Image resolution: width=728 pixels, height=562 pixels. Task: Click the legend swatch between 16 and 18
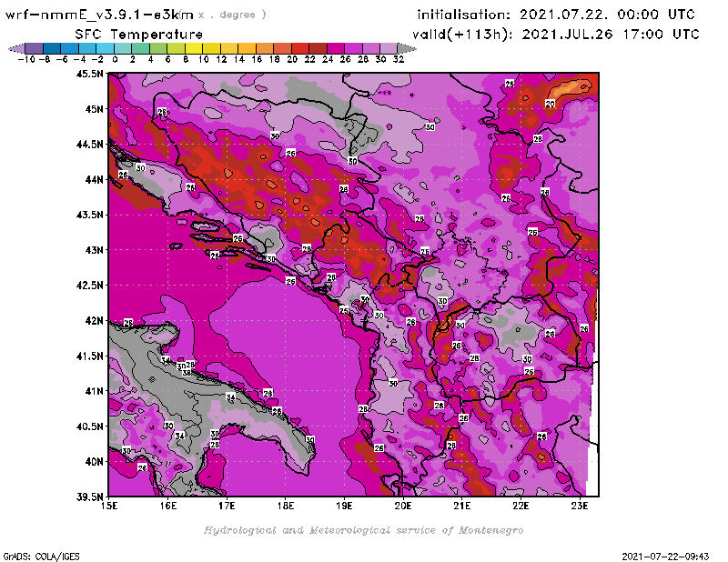pyautogui.click(x=265, y=48)
